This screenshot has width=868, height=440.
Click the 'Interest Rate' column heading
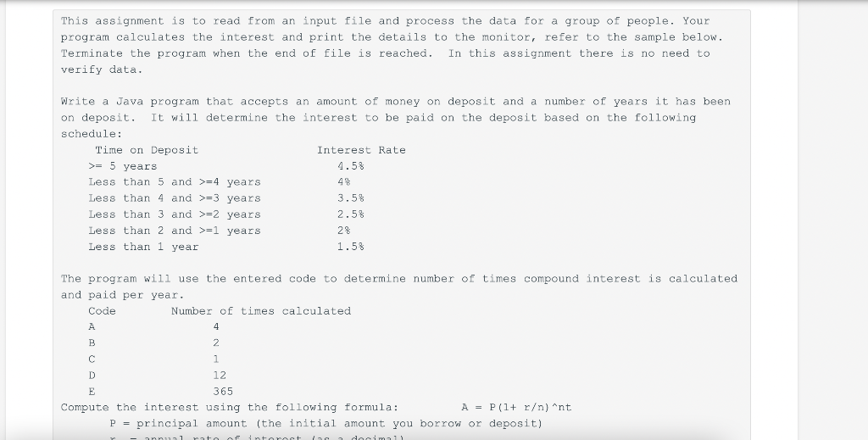(361, 150)
